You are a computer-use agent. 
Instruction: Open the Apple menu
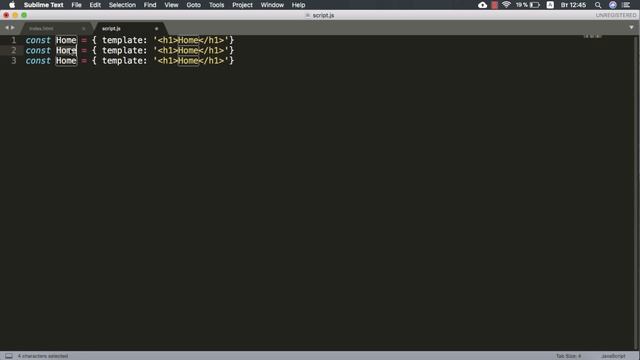click(12, 5)
